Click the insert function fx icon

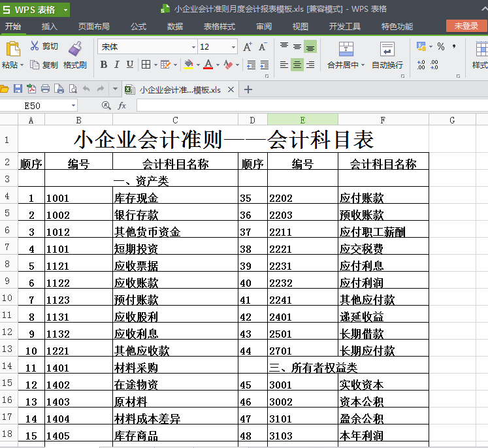(122, 106)
